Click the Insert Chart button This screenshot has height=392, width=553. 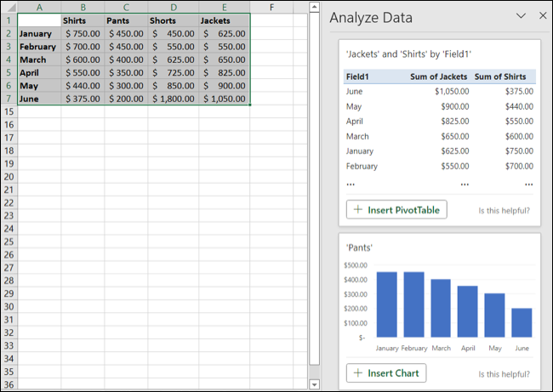(386, 373)
